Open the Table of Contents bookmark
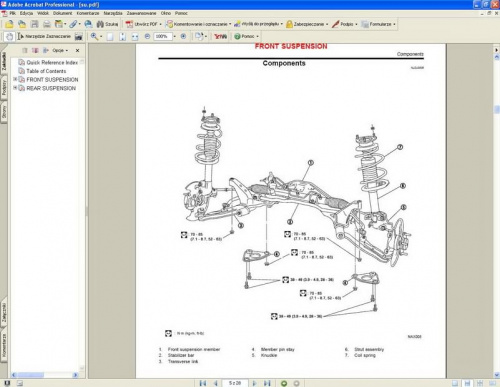Screen dimensions: 500x387 46,71
